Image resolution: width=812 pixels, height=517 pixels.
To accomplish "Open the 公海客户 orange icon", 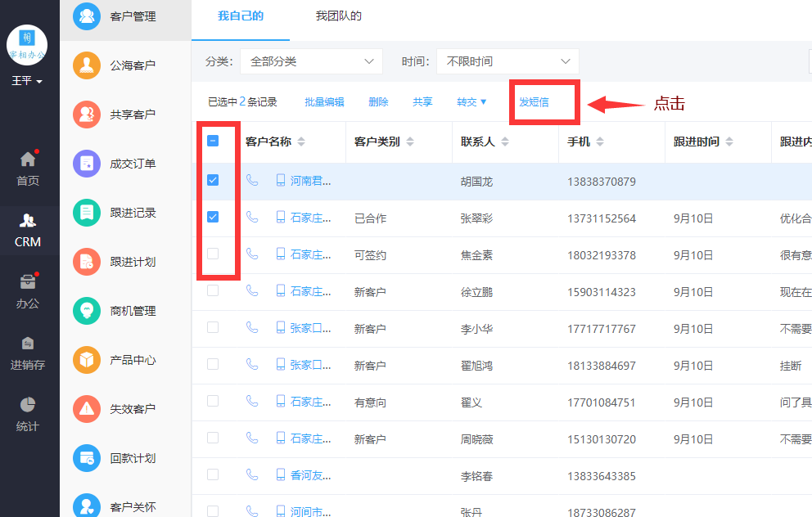I will point(87,65).
